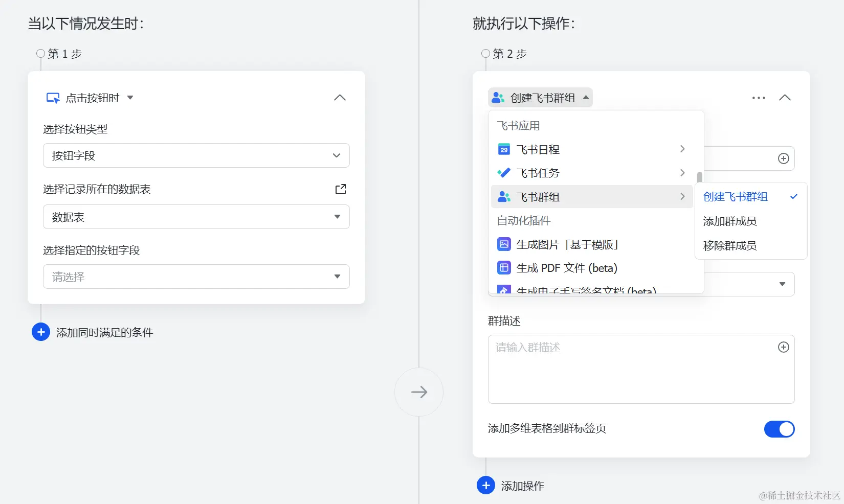Click the 点击按钮时 trigger cursor icon

[53, 98]
